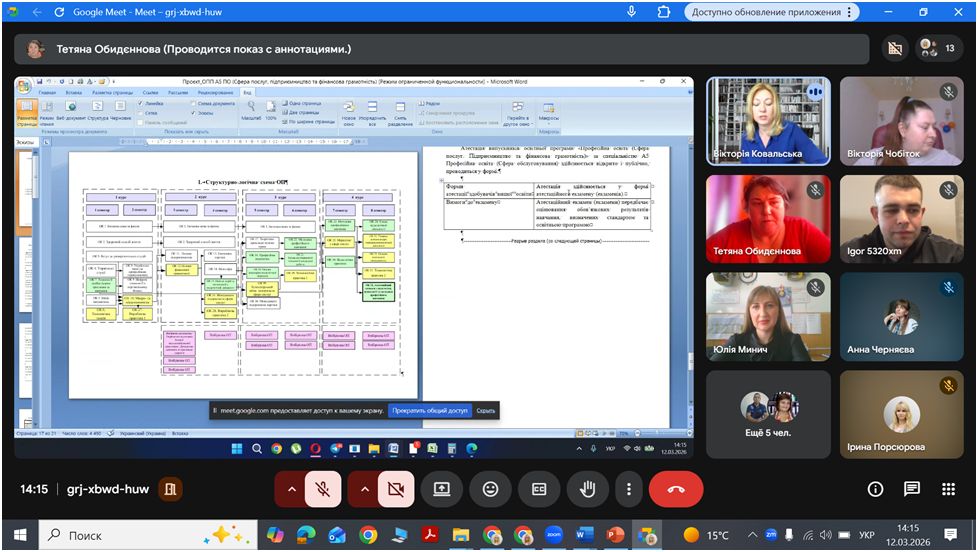The height and width of the screenshot is (552, 978).
Task: Open the activities grid icon
Action: (948, 489)
